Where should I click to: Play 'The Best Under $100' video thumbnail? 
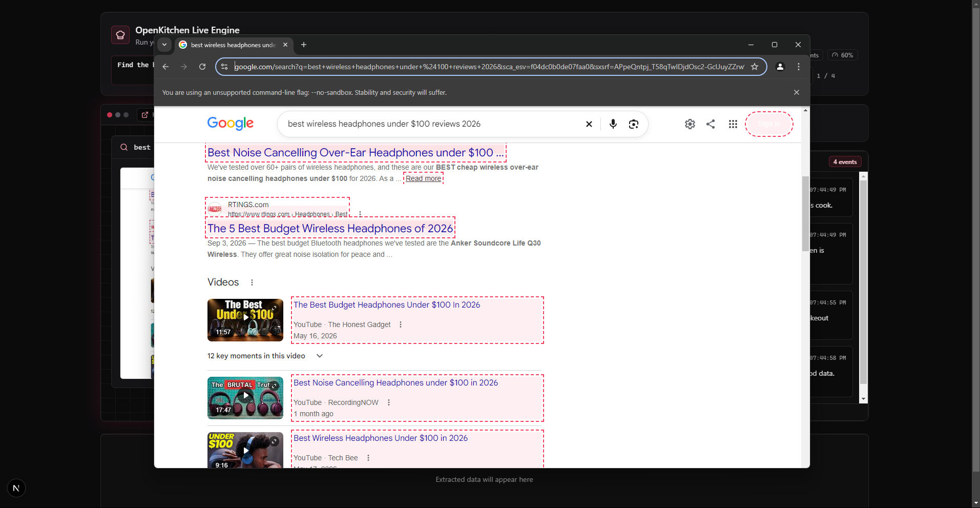pyautogui.click(x=245, y=320)
